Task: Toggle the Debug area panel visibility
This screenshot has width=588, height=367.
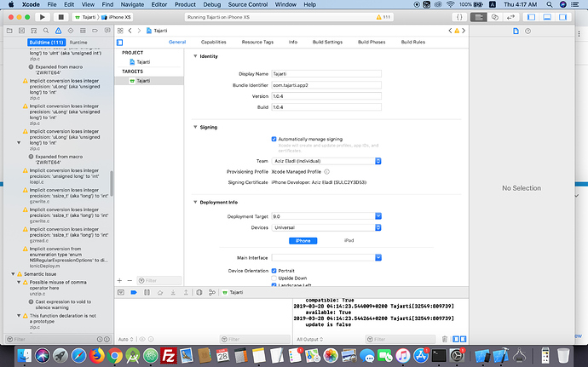Action: [547, 17]
